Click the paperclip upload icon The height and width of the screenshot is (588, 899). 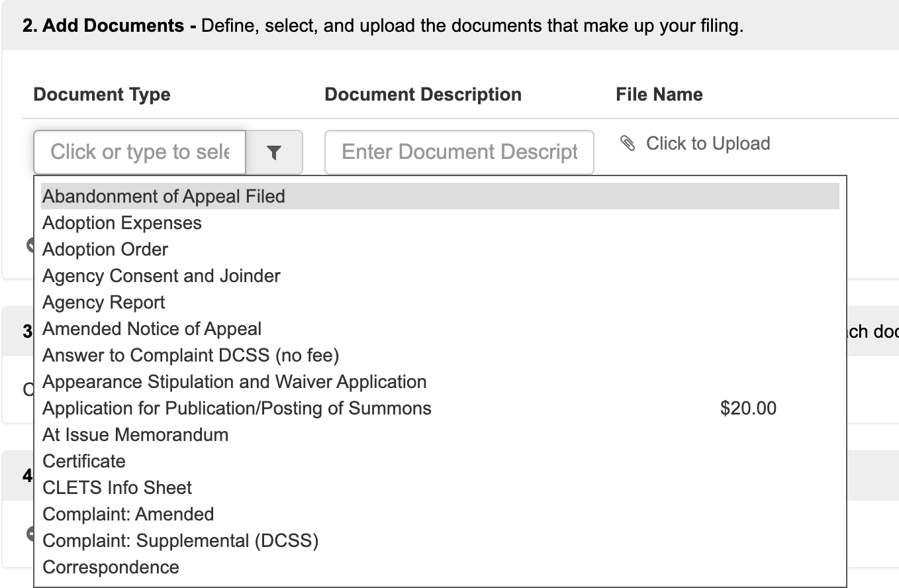[628, 143]
